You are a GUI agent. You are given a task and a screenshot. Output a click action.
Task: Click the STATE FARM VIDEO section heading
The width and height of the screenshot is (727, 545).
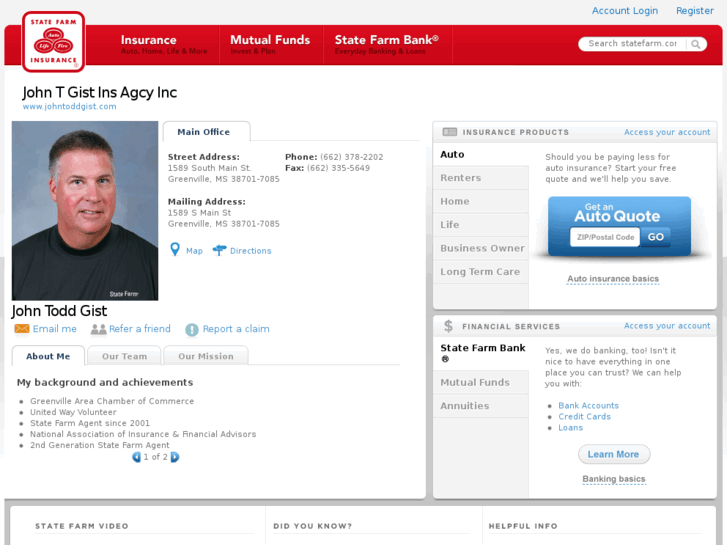(x=82, y=526)
